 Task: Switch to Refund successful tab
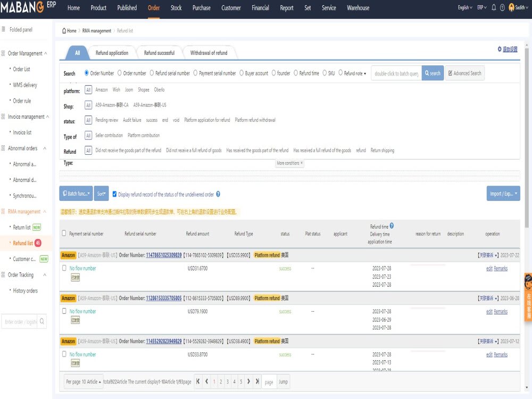pyautogui.click(x=159, y=53)
